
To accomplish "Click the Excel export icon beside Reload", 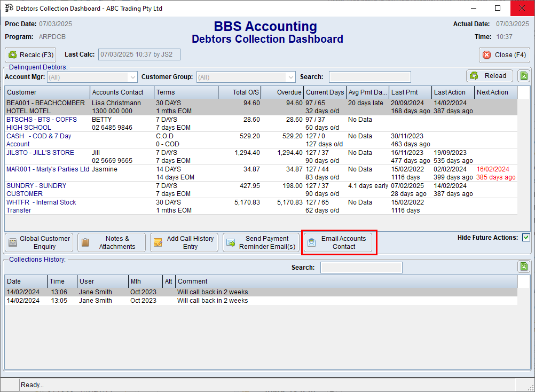I will point(524,76).
